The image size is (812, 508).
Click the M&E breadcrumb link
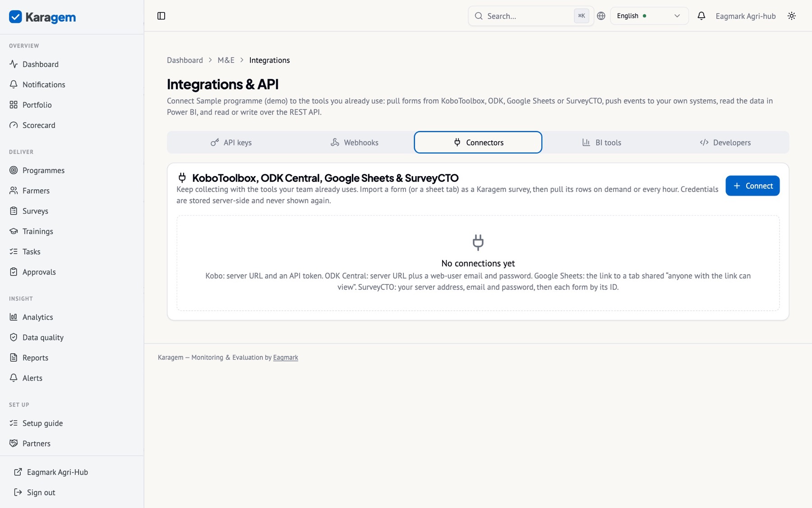(x=226, y=60)
